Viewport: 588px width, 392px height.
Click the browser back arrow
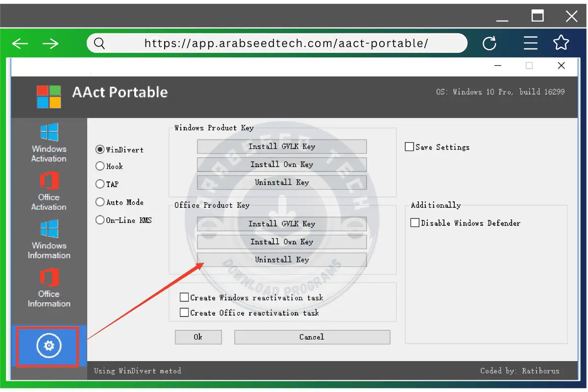point(20,43)
